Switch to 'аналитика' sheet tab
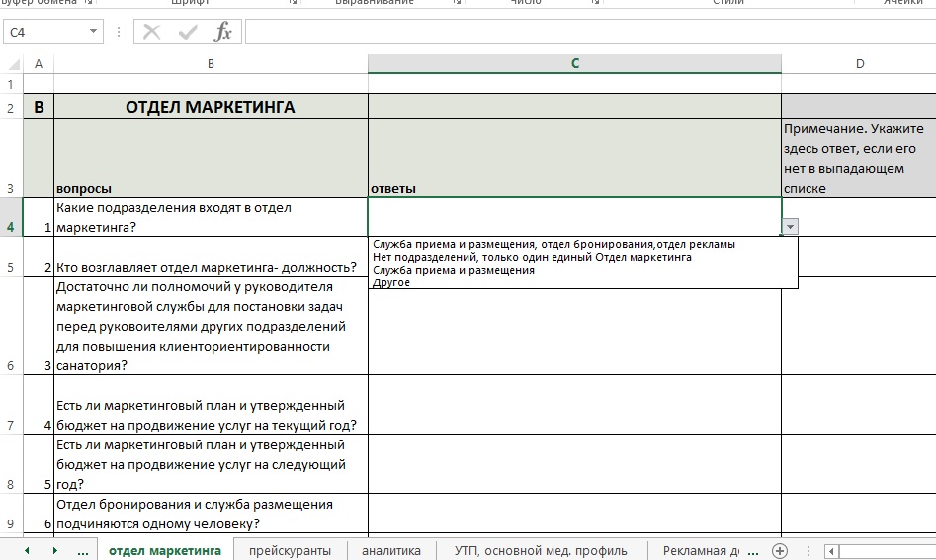Image resolution: width=936 pixels, height=560 pixels. click(391, 550)
